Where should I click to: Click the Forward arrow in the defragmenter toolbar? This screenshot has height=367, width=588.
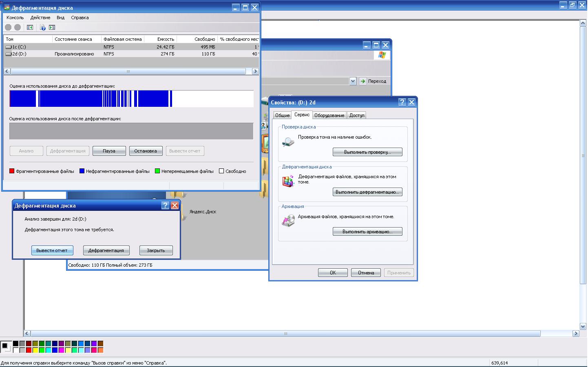click(18, 27)
